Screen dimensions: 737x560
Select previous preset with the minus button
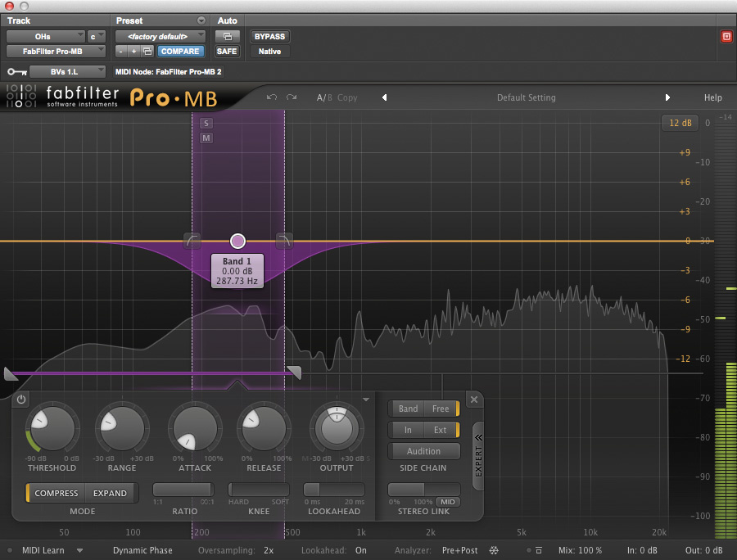point(121,52)
